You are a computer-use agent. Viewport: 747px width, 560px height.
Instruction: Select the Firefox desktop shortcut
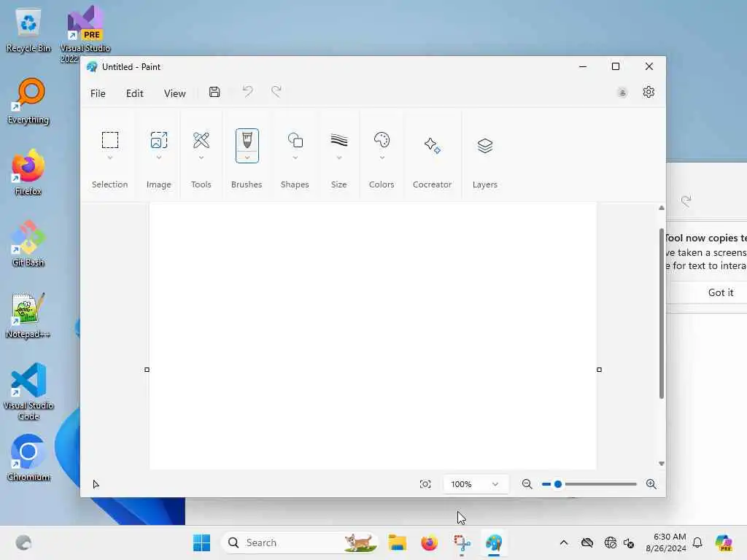28,172
